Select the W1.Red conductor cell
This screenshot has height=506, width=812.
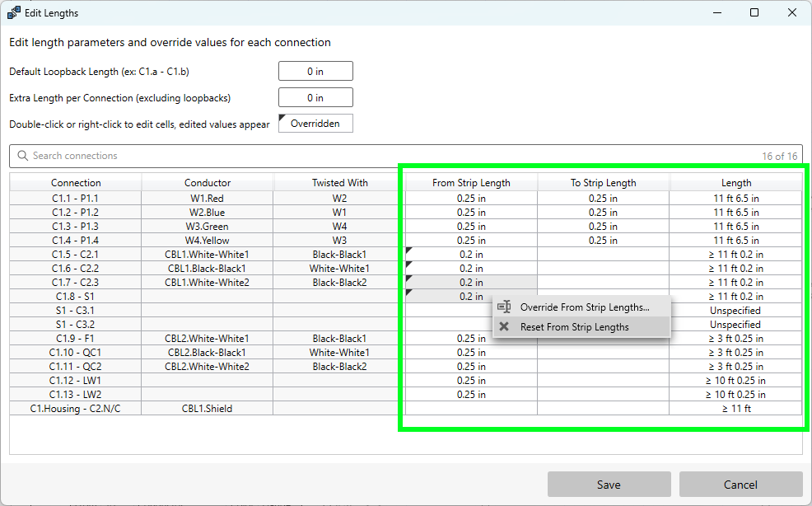[x=208, y=198]
